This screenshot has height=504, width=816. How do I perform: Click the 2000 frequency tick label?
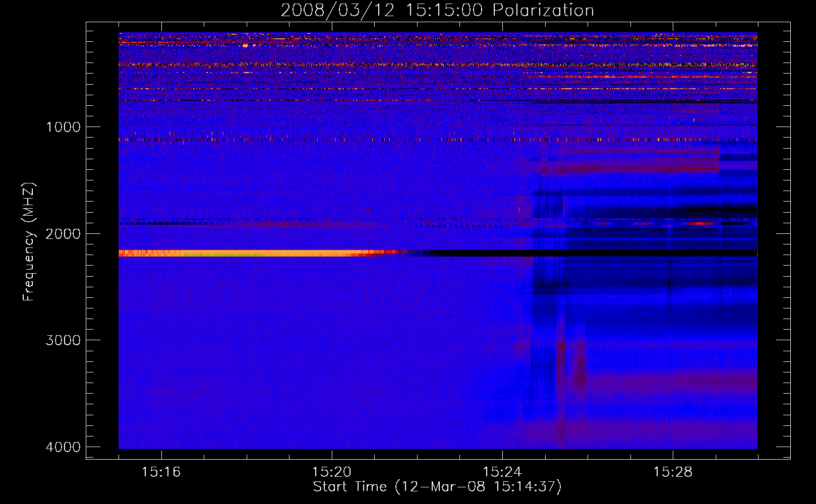point(63,233)
